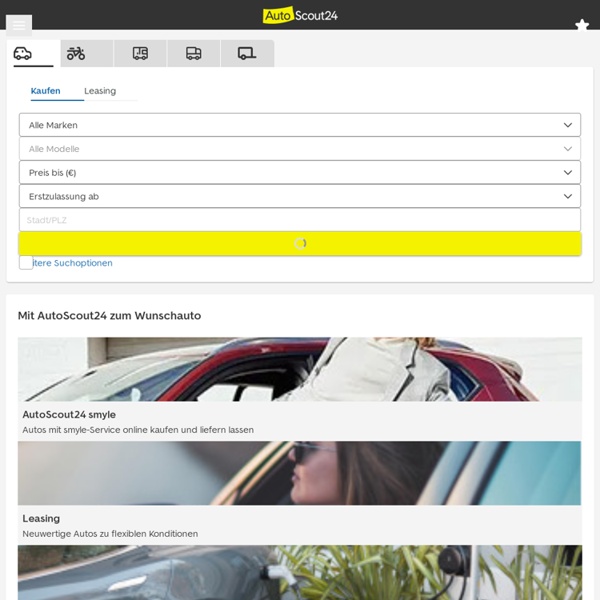Select the camper van vehicle tab

click(140, 53)
